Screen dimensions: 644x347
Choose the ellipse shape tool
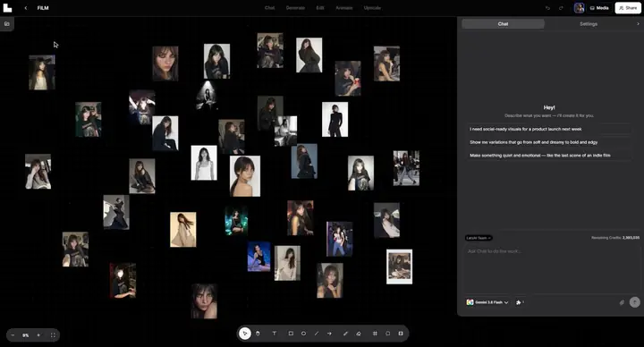point(303,334)
